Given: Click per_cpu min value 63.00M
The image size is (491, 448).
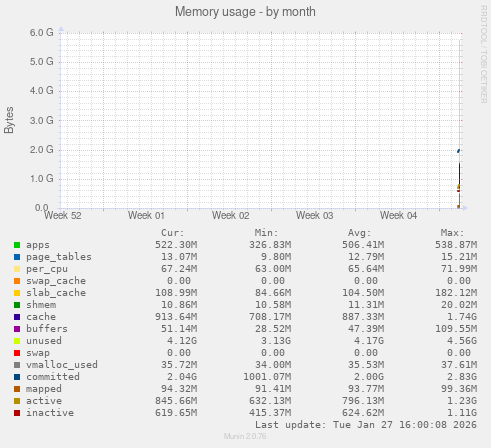Looking at the screenshot, I should (x=273, y=269).
